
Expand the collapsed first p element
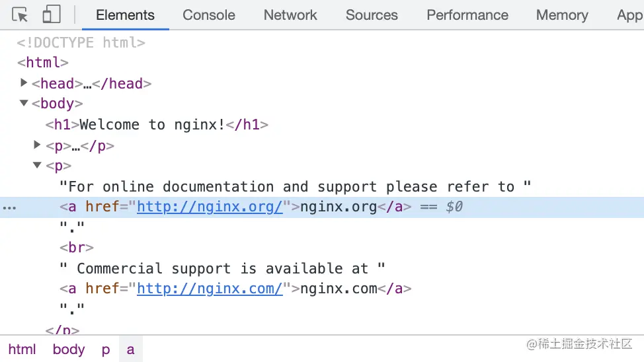(38, 145)
